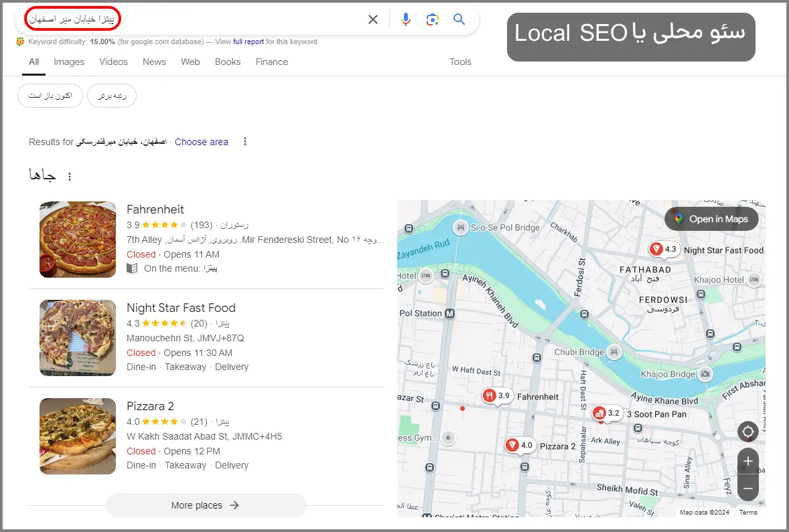This screenshot has width=789, height=532.
Task: Click the More places button
Action: pyautogui.click(x=206, y=505)
